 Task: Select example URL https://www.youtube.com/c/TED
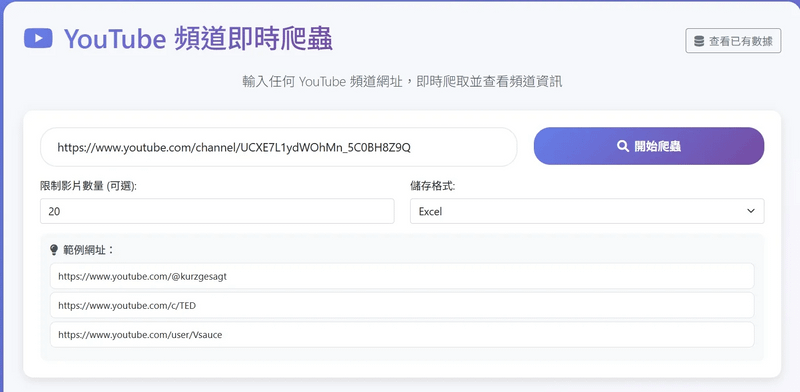click(x=402, y=305)
